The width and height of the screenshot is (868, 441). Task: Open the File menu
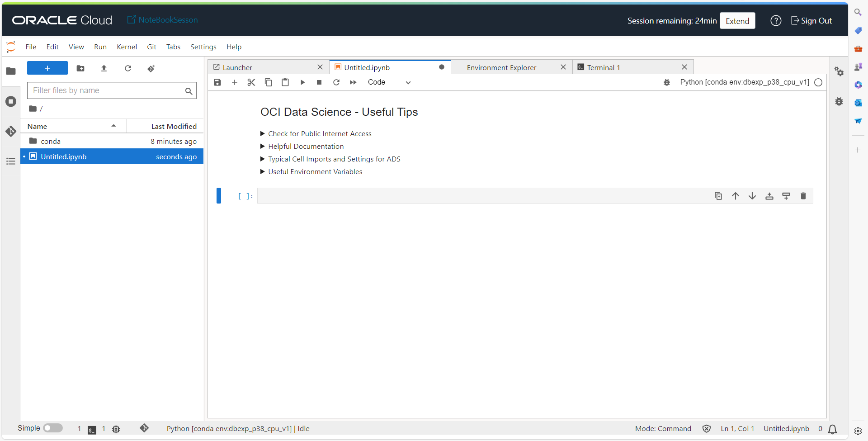[x=31, y=47]
